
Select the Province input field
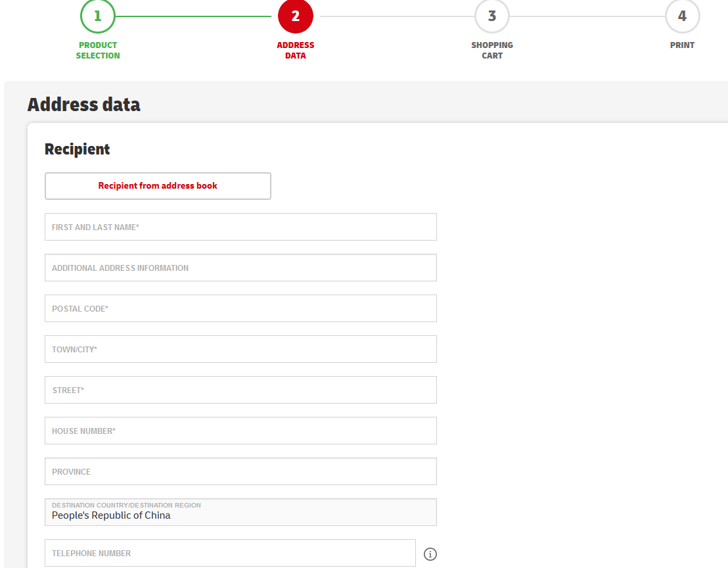(240, 471)
